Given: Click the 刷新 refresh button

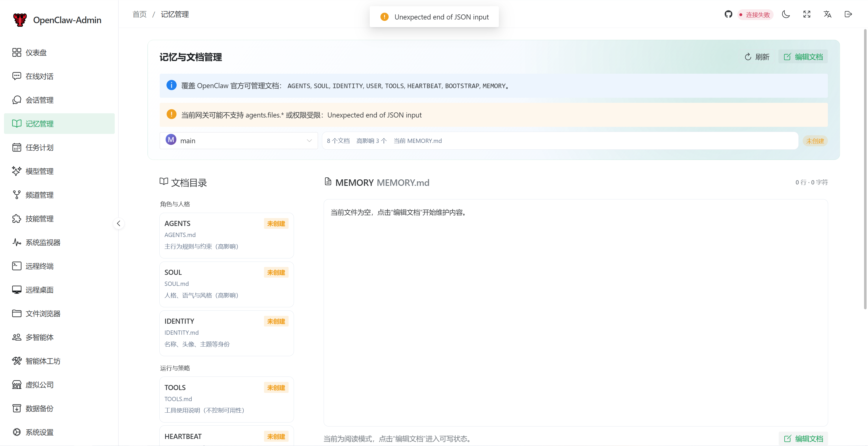Looking at the screenshot, I should coord(757,57).
